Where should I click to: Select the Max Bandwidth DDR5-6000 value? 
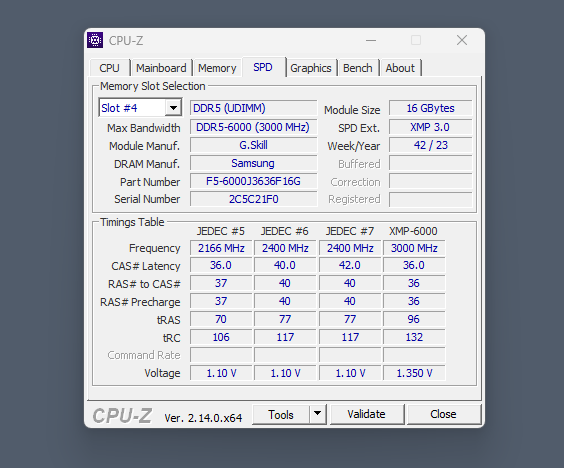pos(254,127)
